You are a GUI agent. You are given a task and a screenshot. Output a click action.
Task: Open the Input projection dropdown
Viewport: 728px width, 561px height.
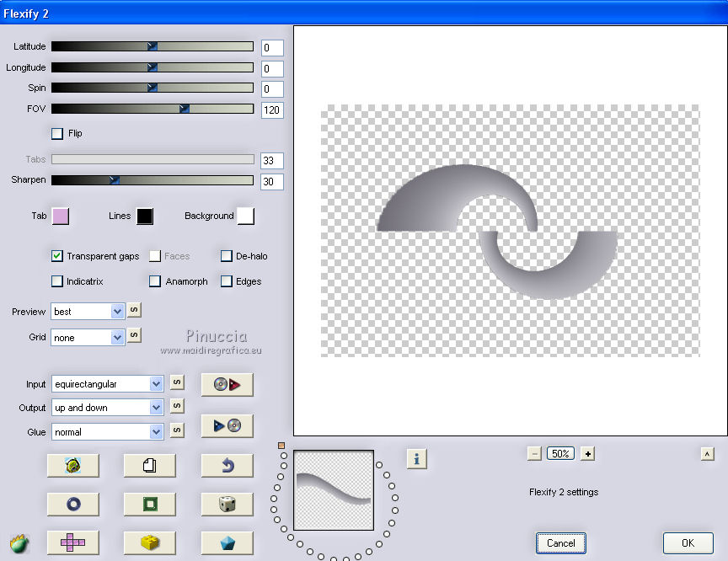click(107, 384)
